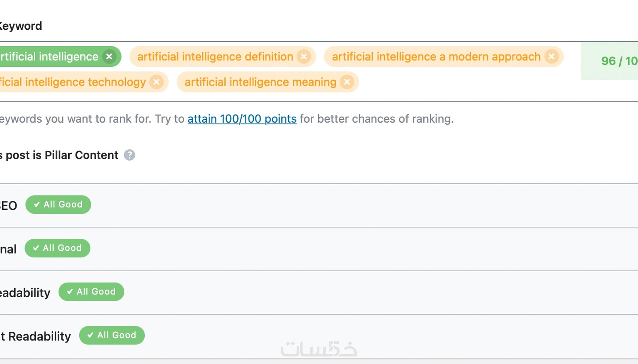638x364 pixels.
Task: Delete the "artificial intelligence definition" keyword tag
Action: point(304,57)
